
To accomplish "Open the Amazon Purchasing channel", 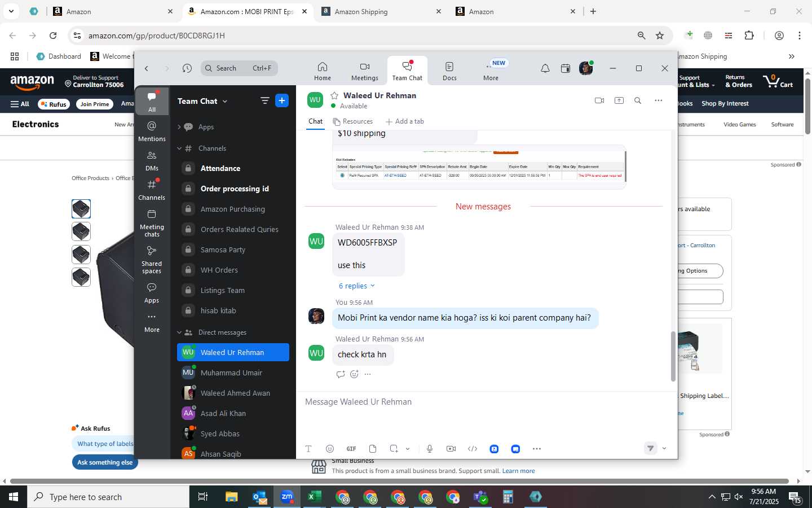I will pyautogui.click(x=233, y=209).
